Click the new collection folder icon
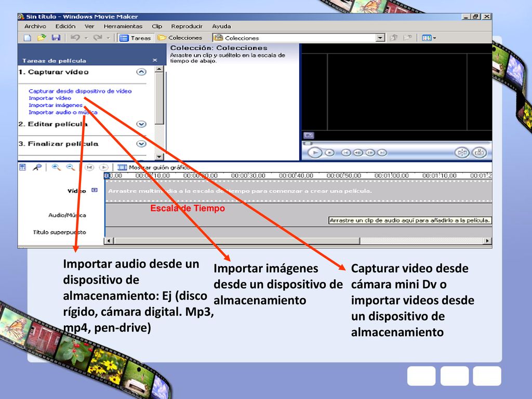Screen dimensions: 532x399 (407, 37)
